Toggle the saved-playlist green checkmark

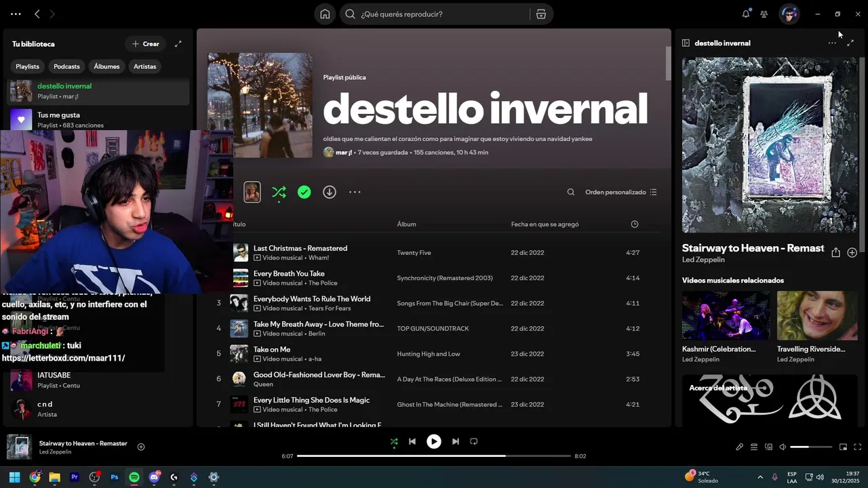pyautogui.click(x=304, y=192)
